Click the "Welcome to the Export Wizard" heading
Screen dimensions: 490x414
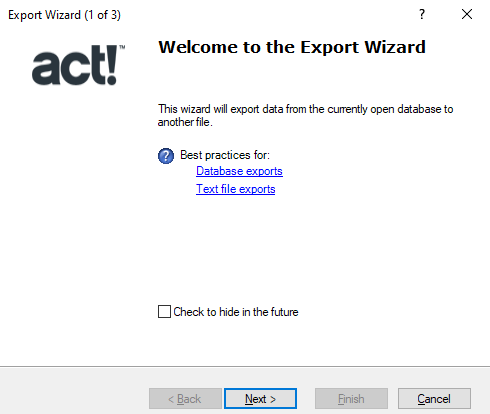(x=292, y=47)
